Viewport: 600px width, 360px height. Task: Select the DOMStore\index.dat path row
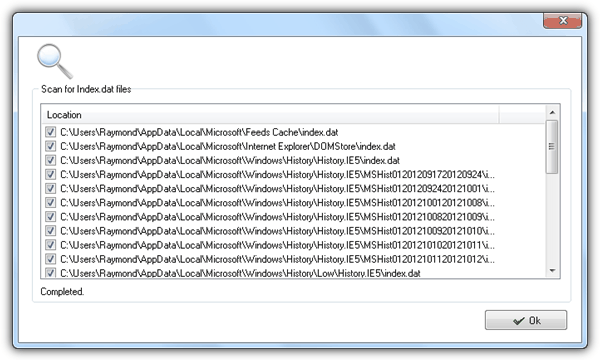coord(228,147)
